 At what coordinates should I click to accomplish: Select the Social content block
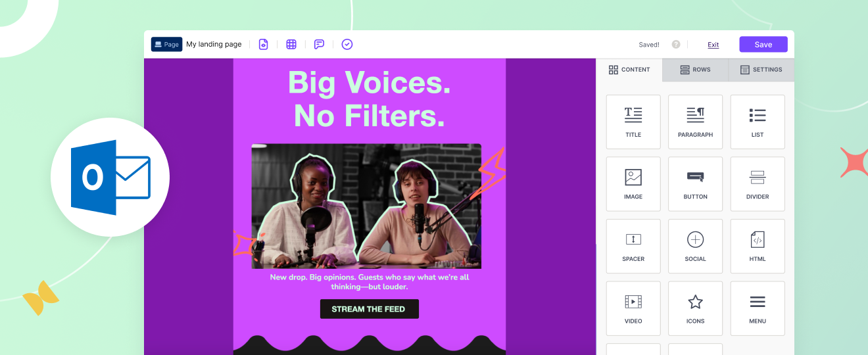pyautogui.click(x=695, y=246)
